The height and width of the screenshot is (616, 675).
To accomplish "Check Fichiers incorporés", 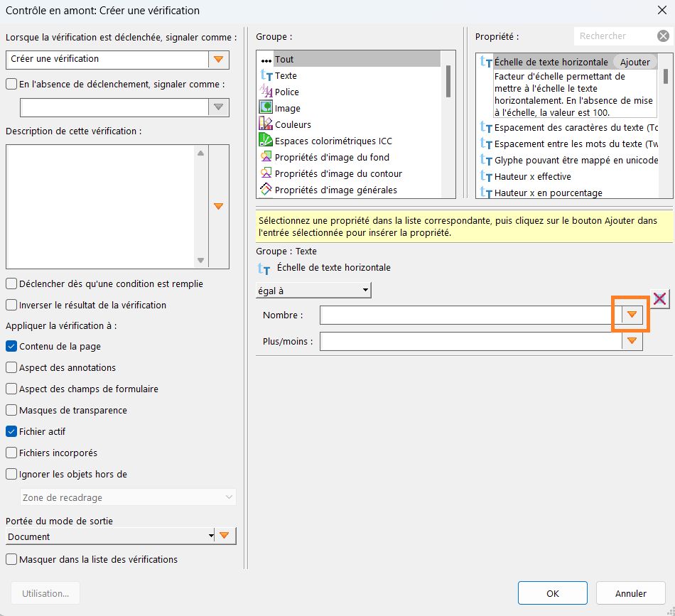I will coord(11,453).
